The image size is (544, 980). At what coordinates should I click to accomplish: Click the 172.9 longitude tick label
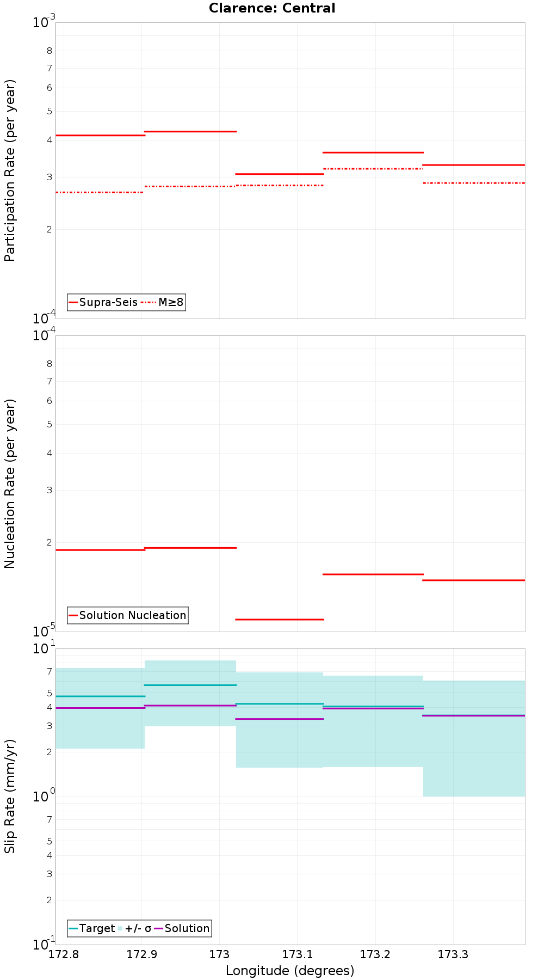tap(142, 954)
